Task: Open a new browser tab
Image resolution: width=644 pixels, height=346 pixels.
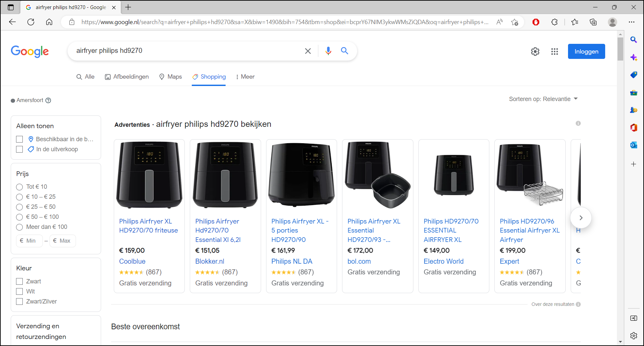Action: pos(128,7)
